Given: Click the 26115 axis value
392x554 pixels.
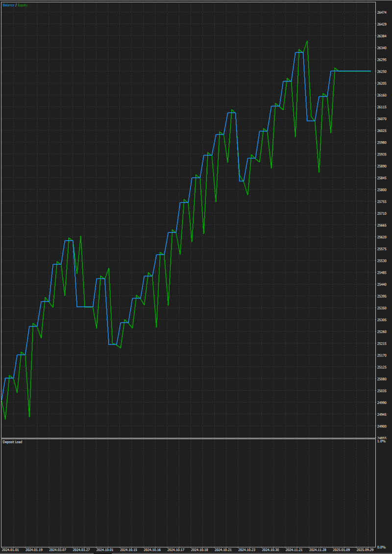Looking at the screenshot, I should [381, 107].
